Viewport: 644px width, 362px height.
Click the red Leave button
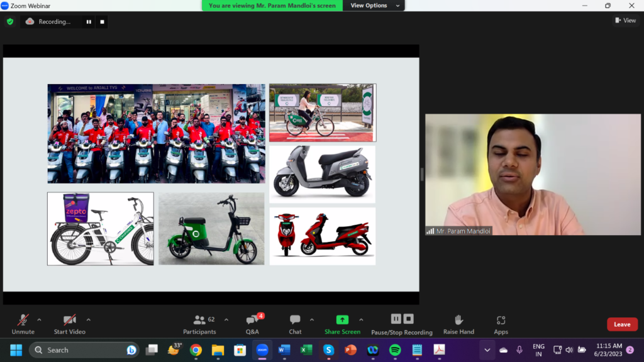click(622, 324)
